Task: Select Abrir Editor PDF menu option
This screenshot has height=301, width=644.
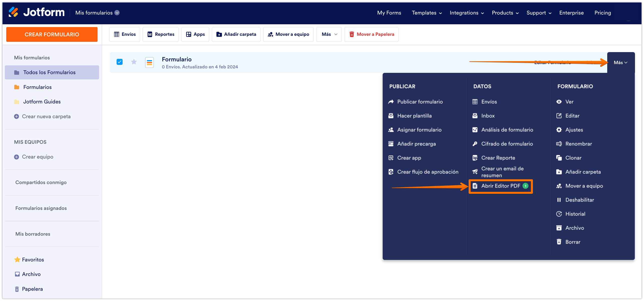Action: [x=500, y=186]
